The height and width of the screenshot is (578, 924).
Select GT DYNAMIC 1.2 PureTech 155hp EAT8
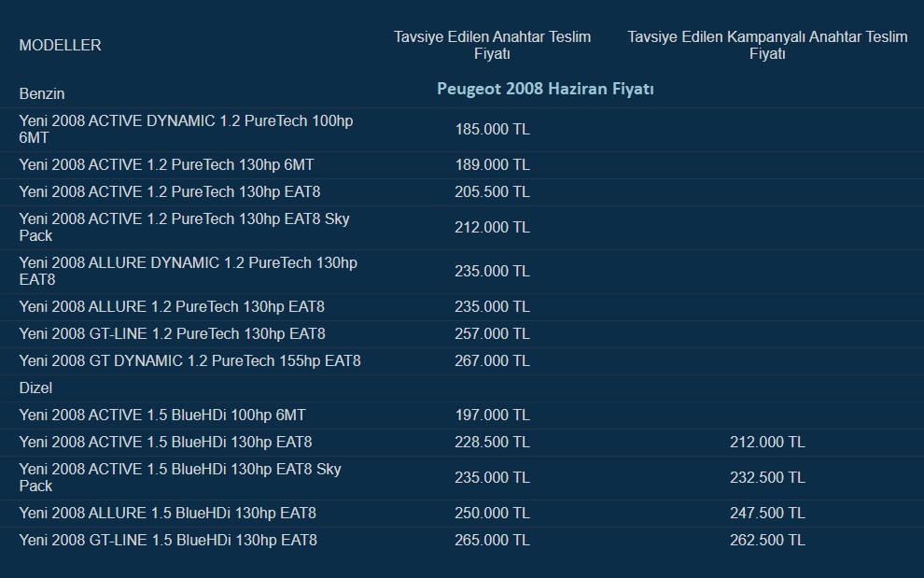click(189, 361)
